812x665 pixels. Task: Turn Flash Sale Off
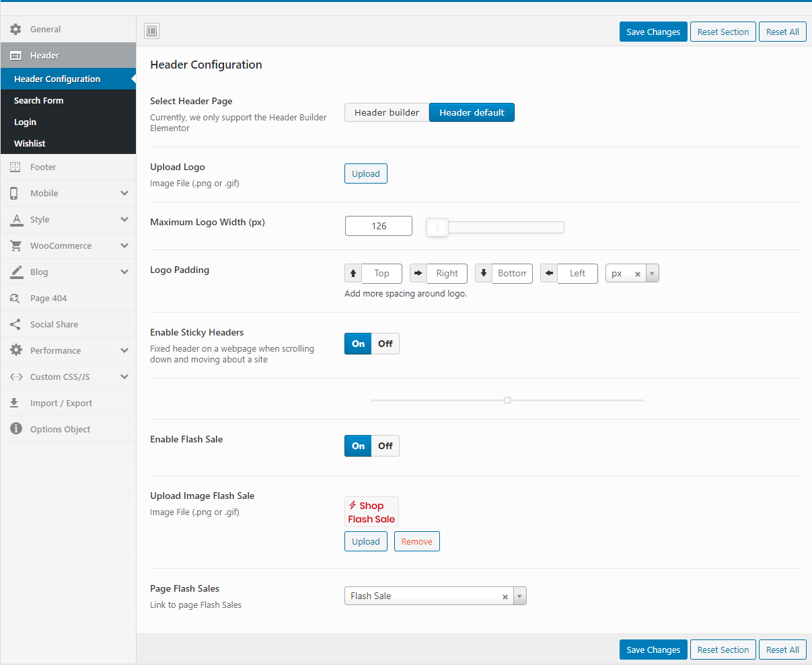385,446
